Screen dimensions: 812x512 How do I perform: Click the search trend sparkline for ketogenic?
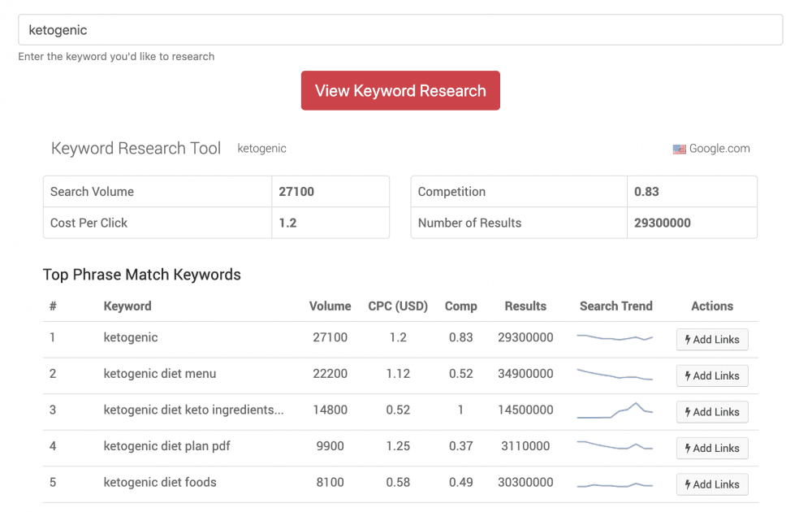[615, 337]
